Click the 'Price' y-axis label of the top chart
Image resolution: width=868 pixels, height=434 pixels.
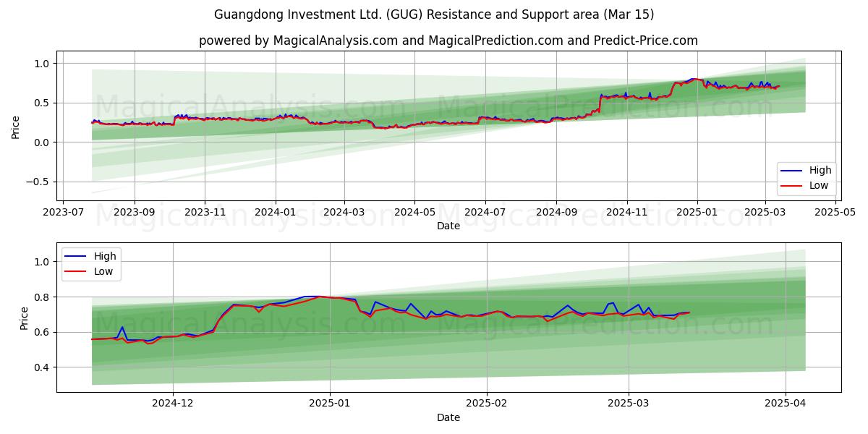point(16,127)
